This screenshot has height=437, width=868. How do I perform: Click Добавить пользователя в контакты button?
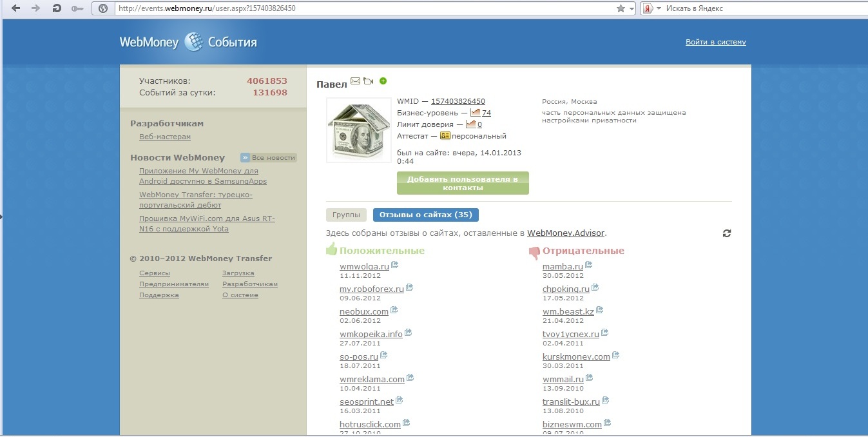click(463, 183)
